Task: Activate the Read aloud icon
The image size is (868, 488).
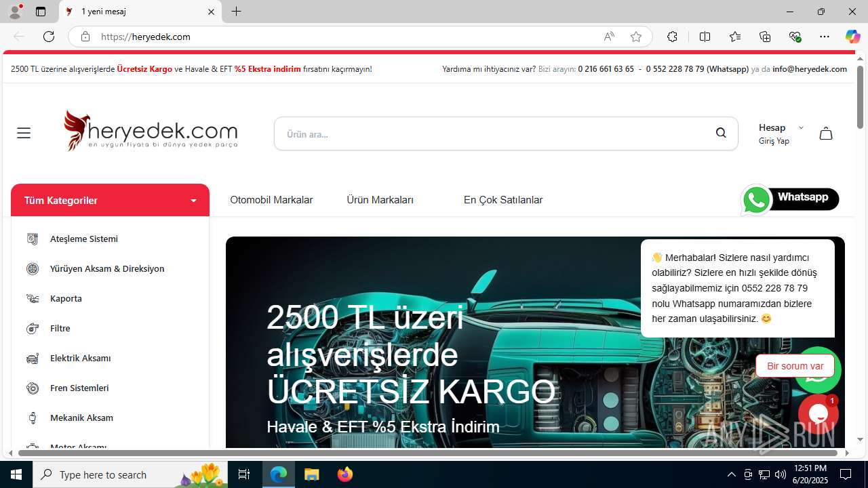Action: pos(609,37)
